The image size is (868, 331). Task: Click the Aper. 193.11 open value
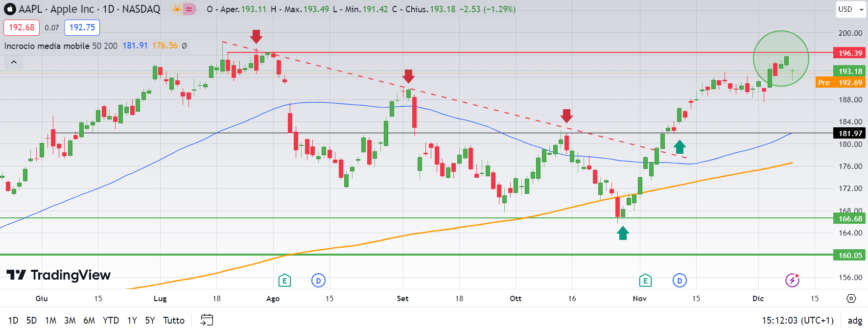[x=243, y=9]
